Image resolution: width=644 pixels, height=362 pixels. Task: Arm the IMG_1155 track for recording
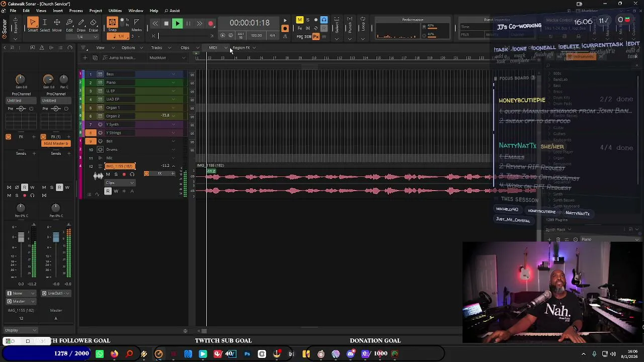pos(124,174)
